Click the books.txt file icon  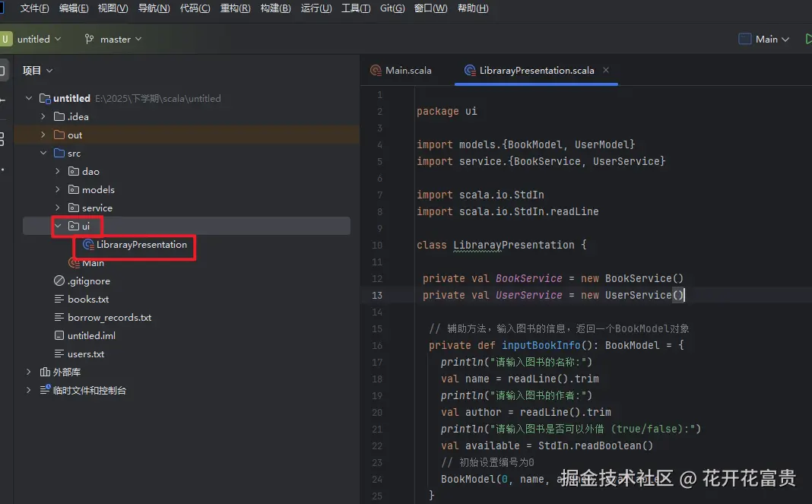(x=59, y=299)
